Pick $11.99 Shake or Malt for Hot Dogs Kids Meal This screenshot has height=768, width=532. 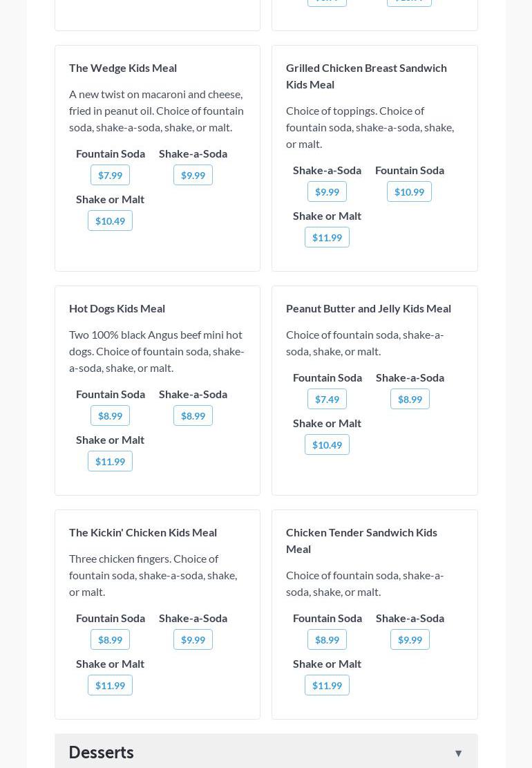110,462
